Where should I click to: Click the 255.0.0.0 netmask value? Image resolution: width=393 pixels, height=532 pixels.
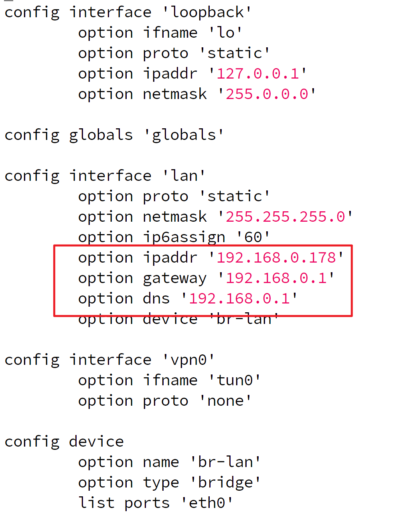267,94
